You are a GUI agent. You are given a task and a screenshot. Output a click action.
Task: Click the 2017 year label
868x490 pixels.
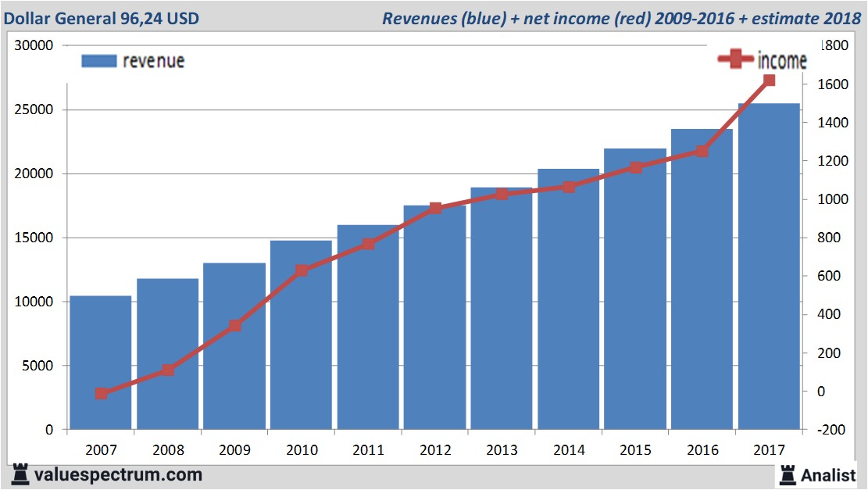point(770,449)
